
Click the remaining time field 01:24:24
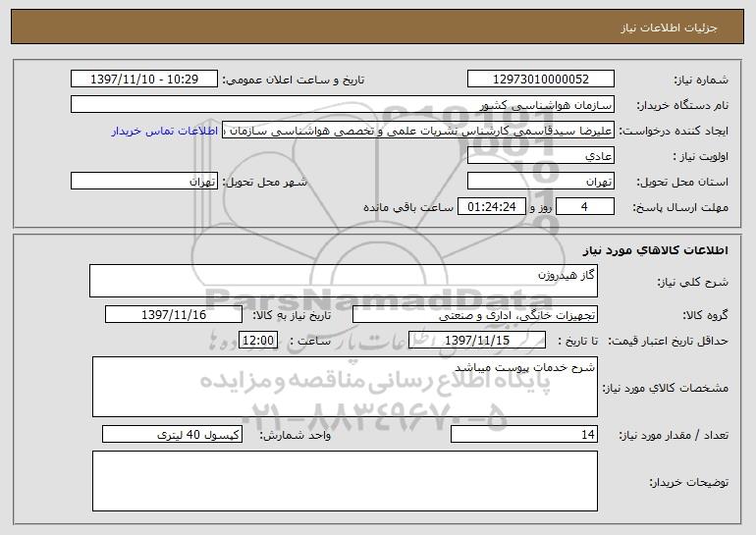tap(491, 207)
